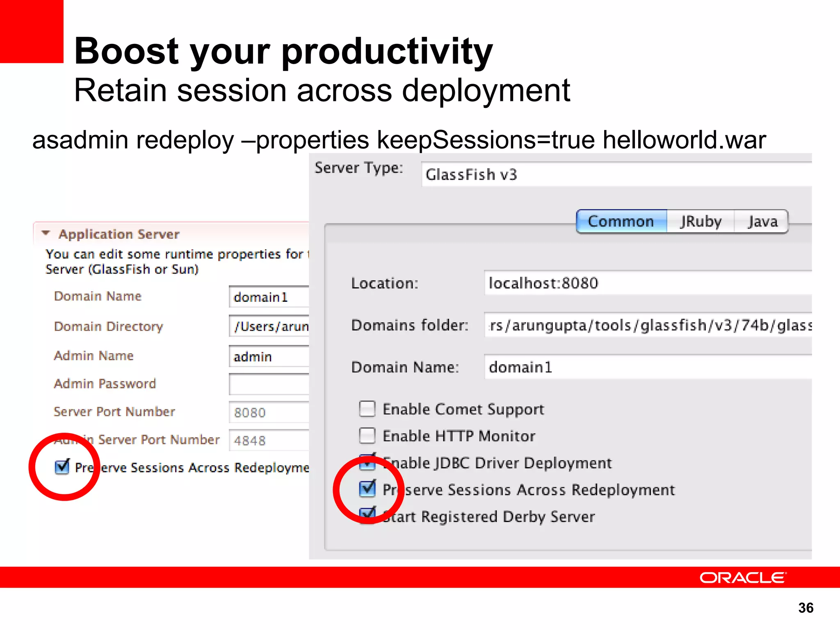Click the Server Port Number 8080 field
Image resolution: width=840 pixels, height=630 pixels.
click(x=269, y=412)
